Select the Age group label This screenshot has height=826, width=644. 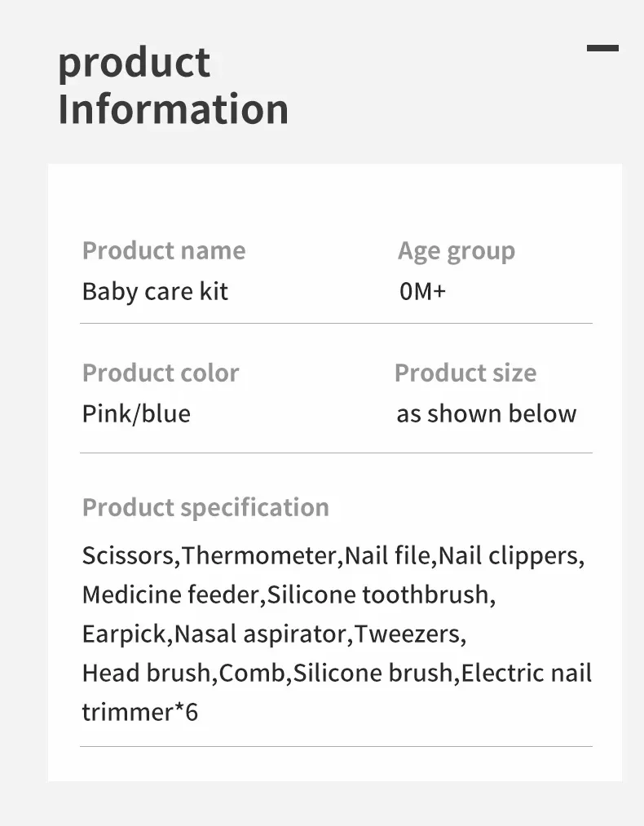click(x=456, y=251)
